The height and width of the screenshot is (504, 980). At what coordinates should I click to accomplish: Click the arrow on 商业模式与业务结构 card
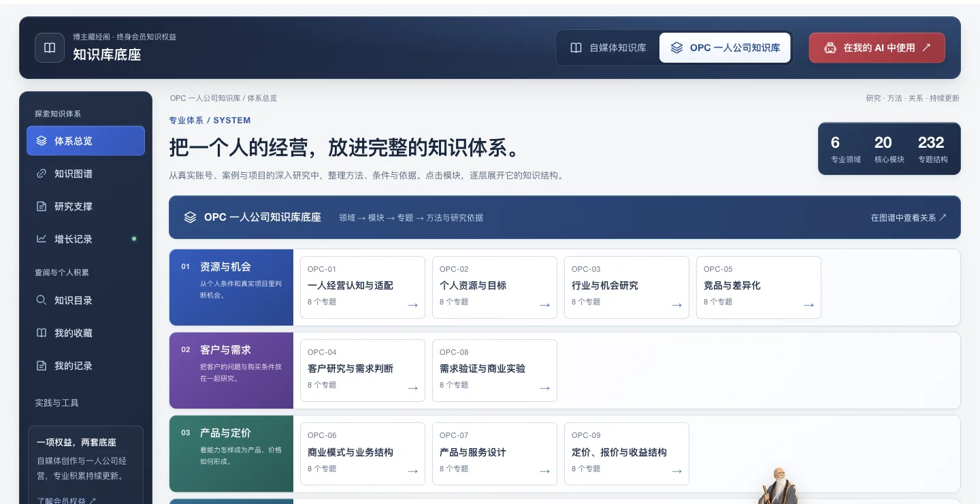(x=412, y=471)
